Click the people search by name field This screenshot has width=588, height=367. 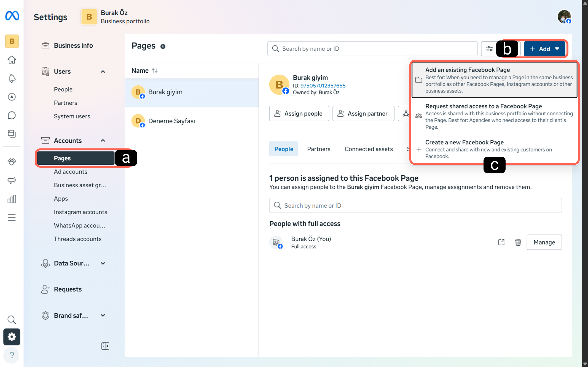click(x=415, y=205)
